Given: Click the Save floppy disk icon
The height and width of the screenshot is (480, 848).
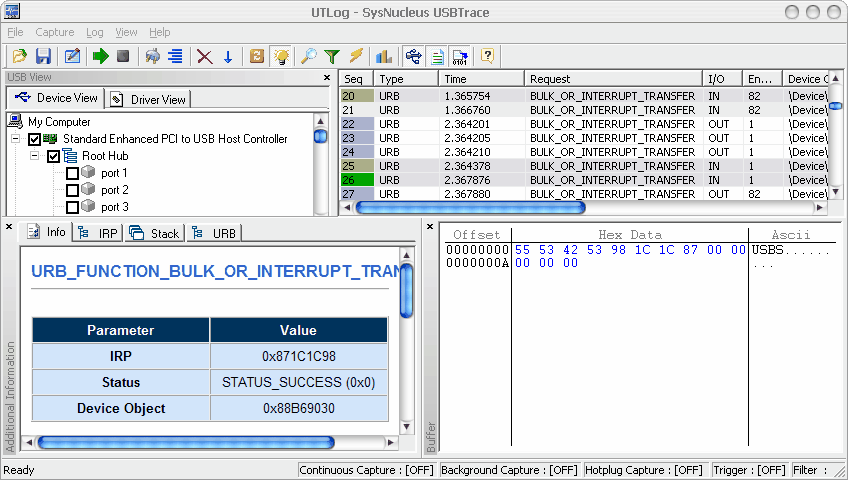Looking at the screenshot, I should tap(43, 56).
